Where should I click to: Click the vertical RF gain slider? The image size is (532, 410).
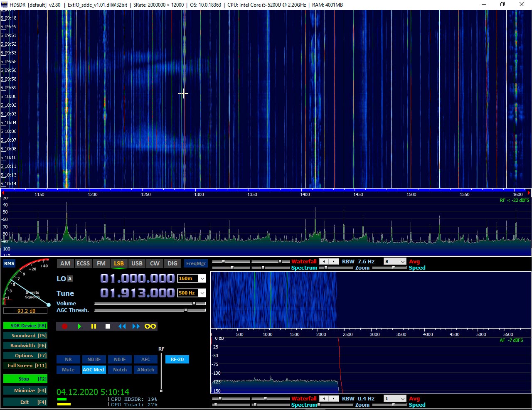click(161, 372)
